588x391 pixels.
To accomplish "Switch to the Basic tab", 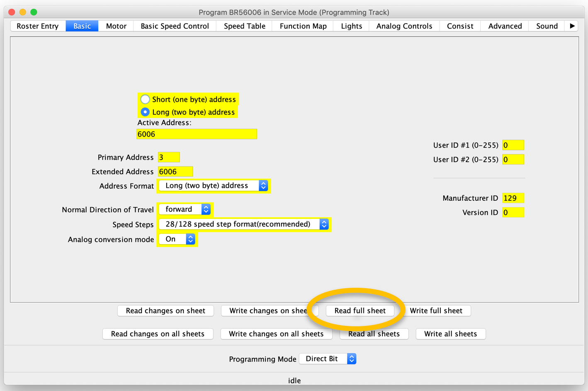I will pyautogui.click(x=82, y=26).
